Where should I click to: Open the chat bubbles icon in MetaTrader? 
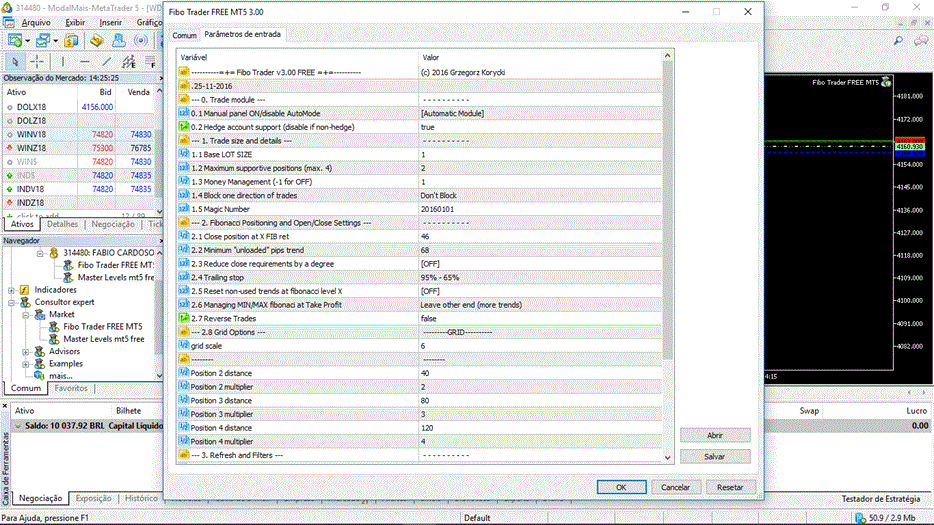[921, 41]
